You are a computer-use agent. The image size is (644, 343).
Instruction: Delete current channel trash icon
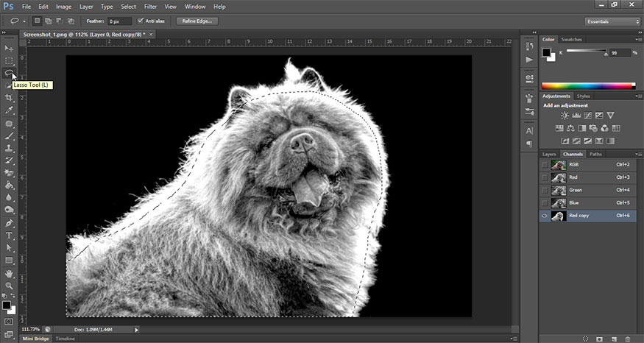[628, 339]
